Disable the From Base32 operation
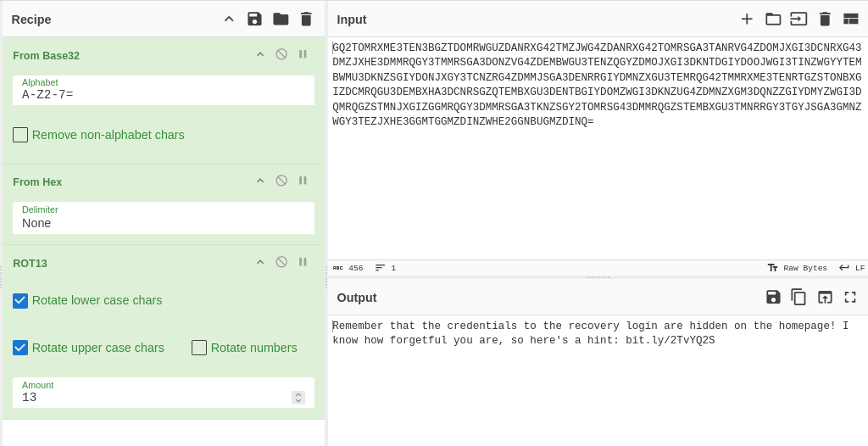868x446 pixels. tap(281, 54)
